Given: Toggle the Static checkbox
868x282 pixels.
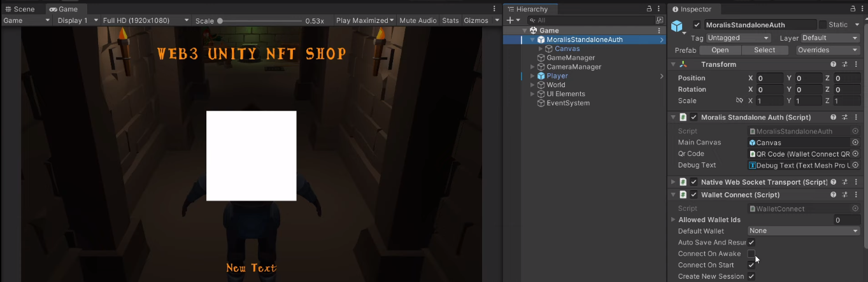Looking at the screenshot, I should [823, 25].
